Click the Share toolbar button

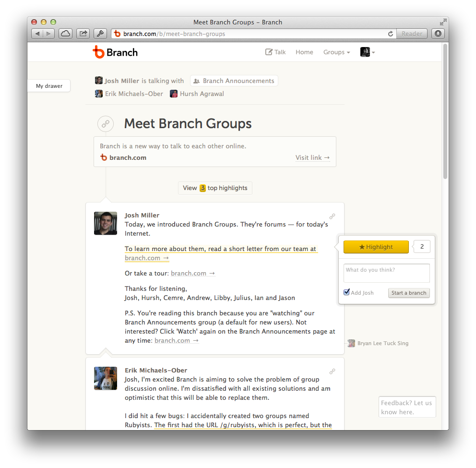pos(83,34)
